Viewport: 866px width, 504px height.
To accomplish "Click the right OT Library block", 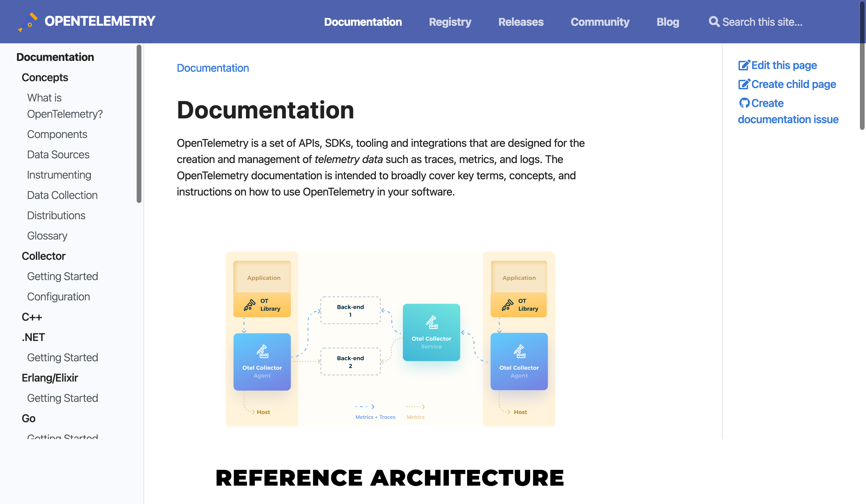I will (x=519, y=305).
